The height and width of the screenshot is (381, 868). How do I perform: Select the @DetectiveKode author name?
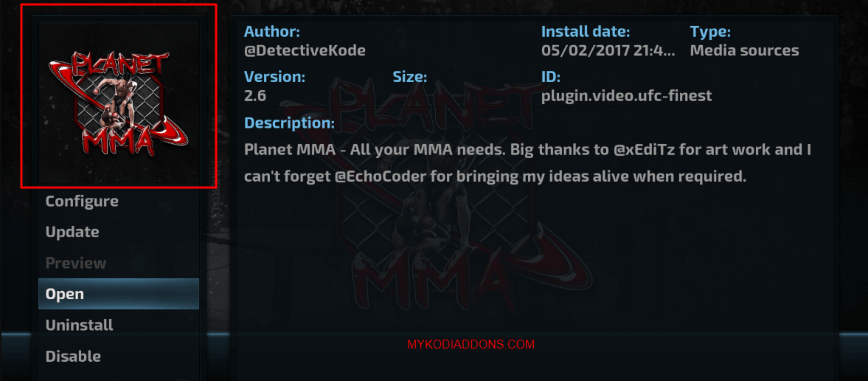pyautogui.click(x=305, y=50)
